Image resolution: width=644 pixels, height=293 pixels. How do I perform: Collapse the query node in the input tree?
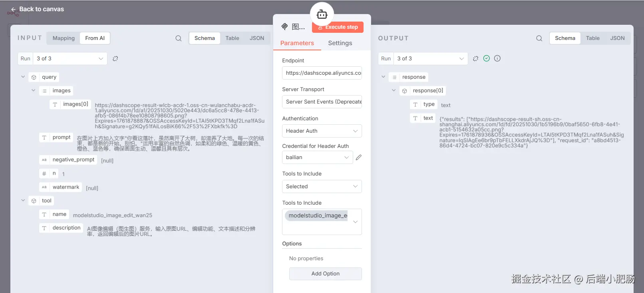23,77
